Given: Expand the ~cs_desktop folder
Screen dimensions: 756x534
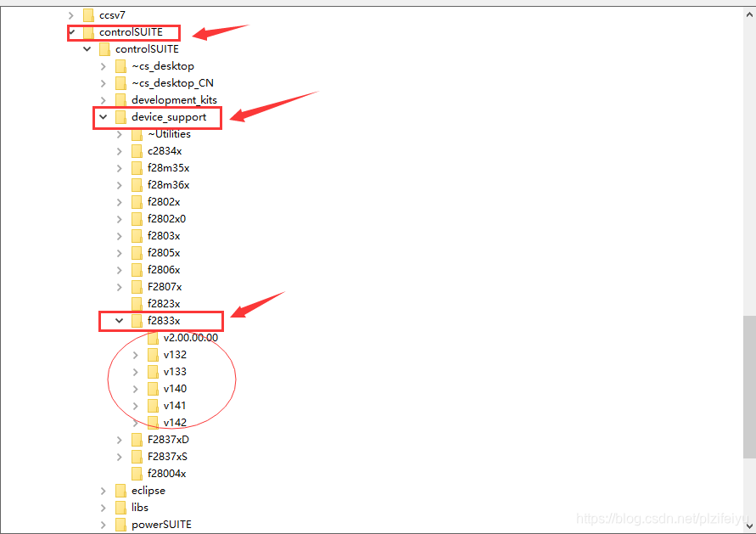Looking at the screenshot, I should 104,66.
